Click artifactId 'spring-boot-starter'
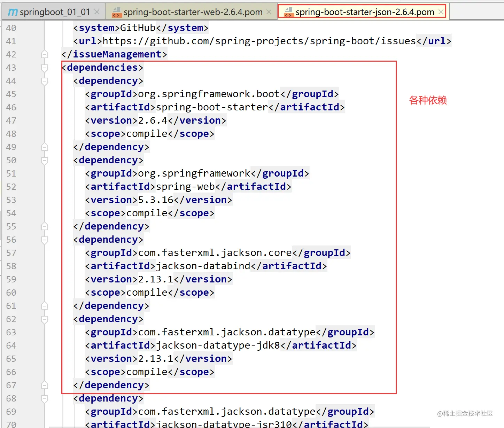Image resolution: width=504 pixels, height=428 pixels. tap(212, 107)
